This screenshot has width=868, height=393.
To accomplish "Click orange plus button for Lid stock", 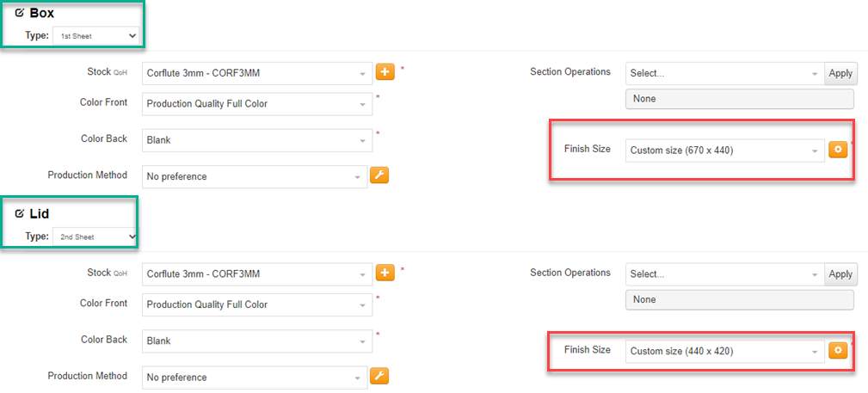I will click(385, 273).
